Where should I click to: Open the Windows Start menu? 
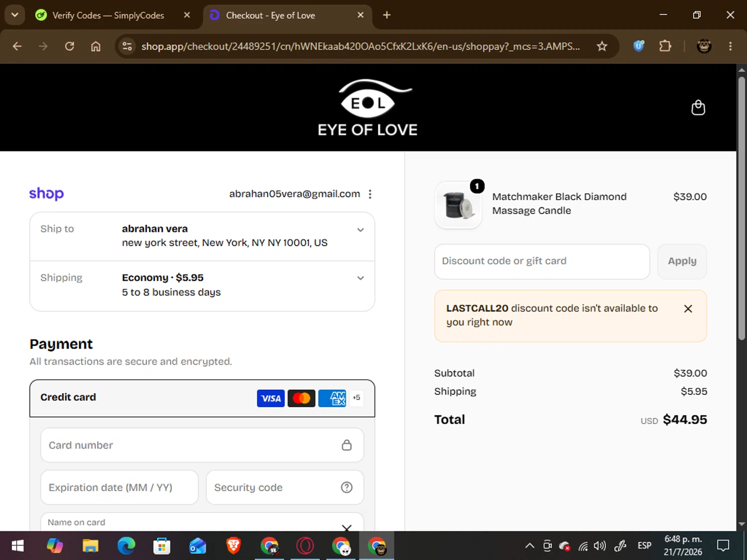click(17, 546)
